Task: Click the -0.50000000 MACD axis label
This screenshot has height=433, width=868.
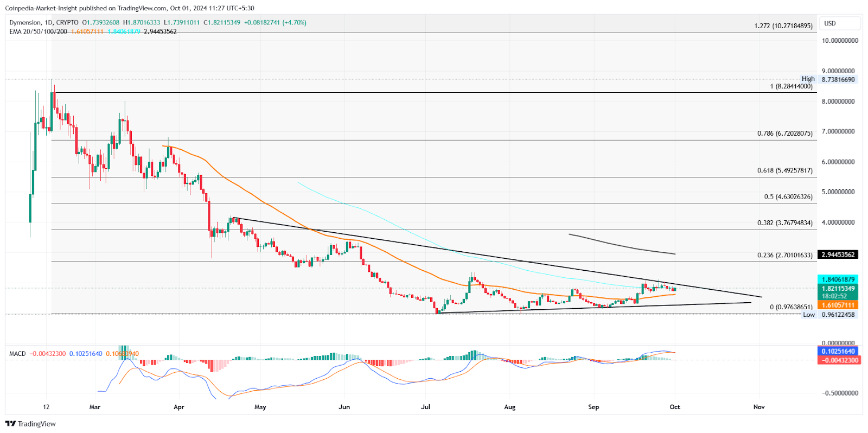Action: (839, 393)
